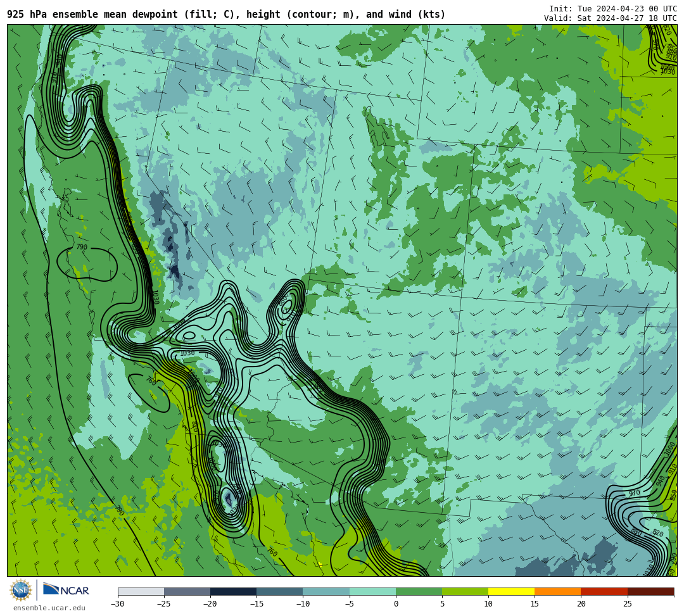The width and height of the screenshot is (684, 616).
Task: Click the colorbar tick label -10
Action: tap(303, 604)
